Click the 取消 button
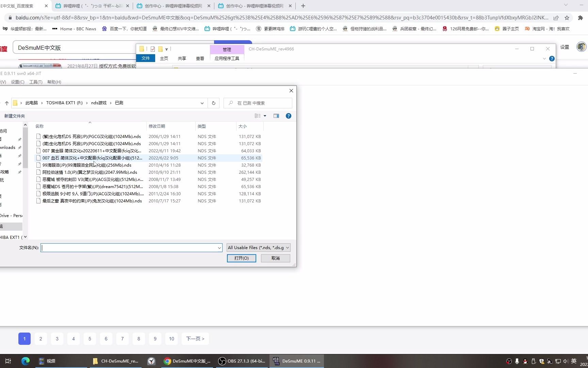The width and height of the screenshot is (588, 368). 276,258
